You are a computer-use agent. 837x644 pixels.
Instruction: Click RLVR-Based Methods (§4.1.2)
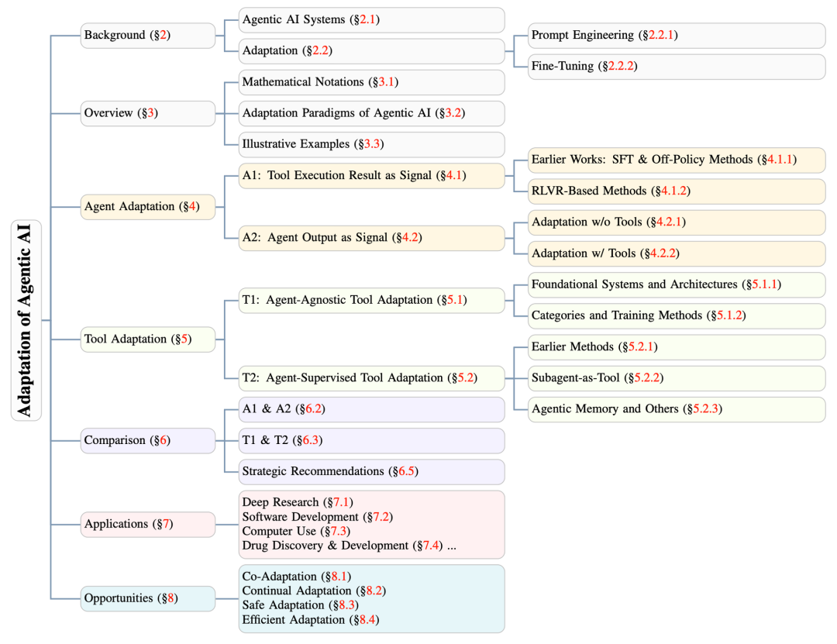pos(677,191)
